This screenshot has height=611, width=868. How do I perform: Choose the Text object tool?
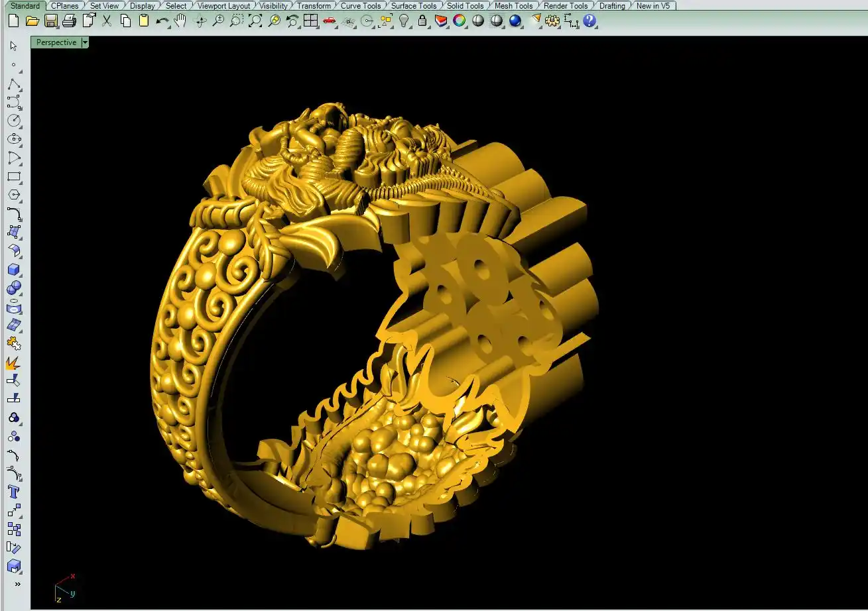click(14, 492)
